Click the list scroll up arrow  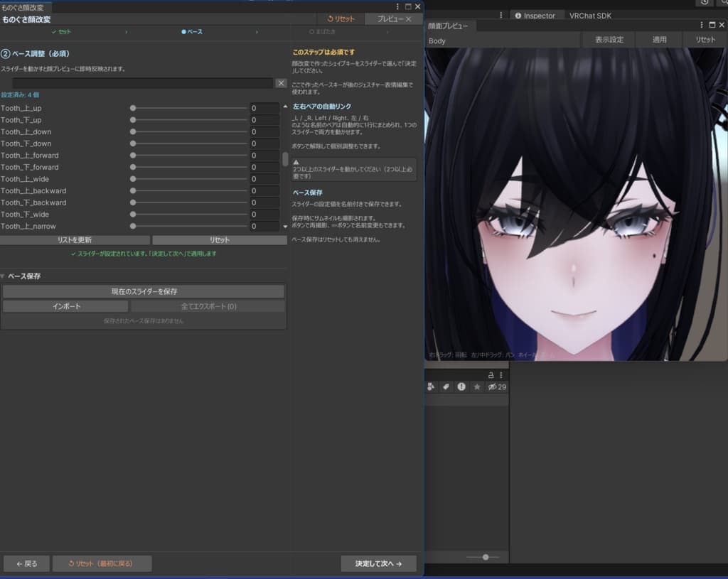285,107
